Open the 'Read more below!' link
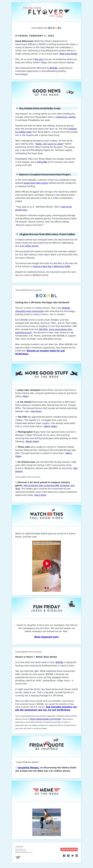The height and width of the screenshot is (868, 93). (x=68, y=54)
